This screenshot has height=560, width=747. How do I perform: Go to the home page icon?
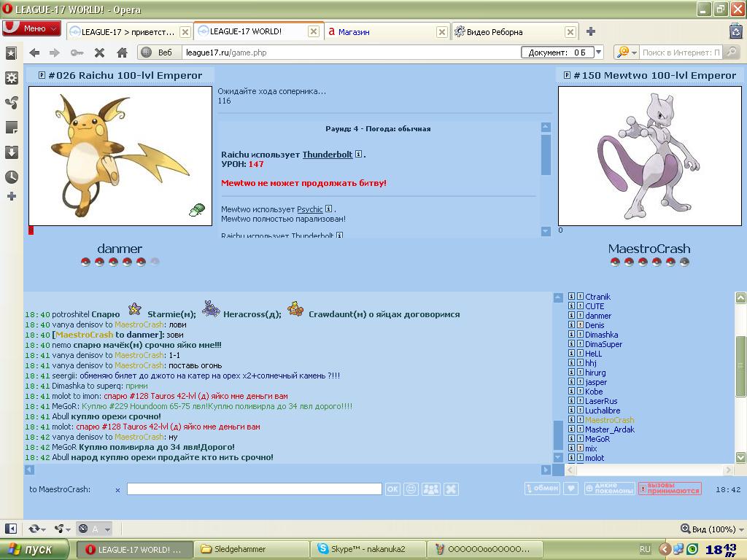pyautogui.click(x=122, y=52)
